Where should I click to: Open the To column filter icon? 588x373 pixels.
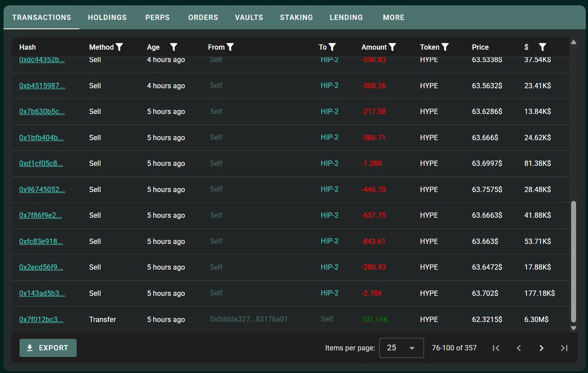pyautogui.click(x=332, y=47)
